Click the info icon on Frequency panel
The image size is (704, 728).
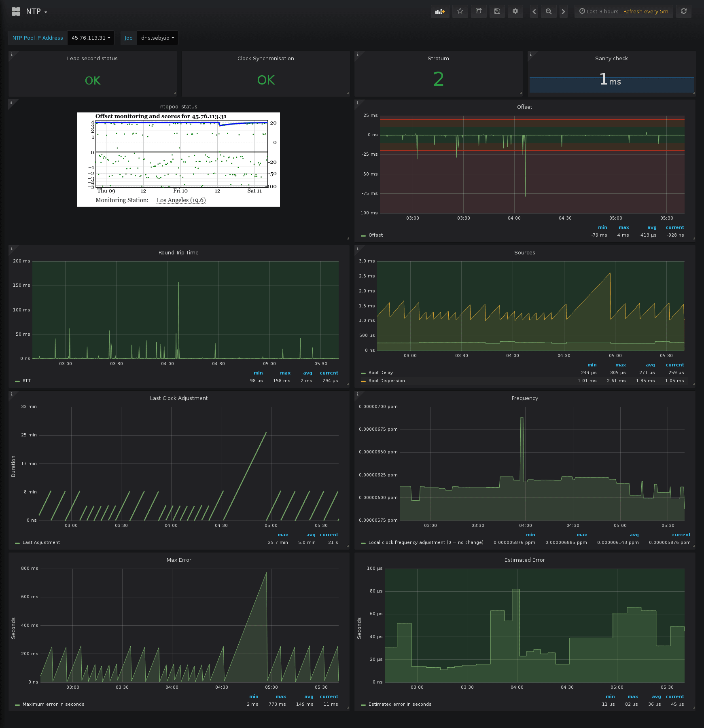[357, 394]
